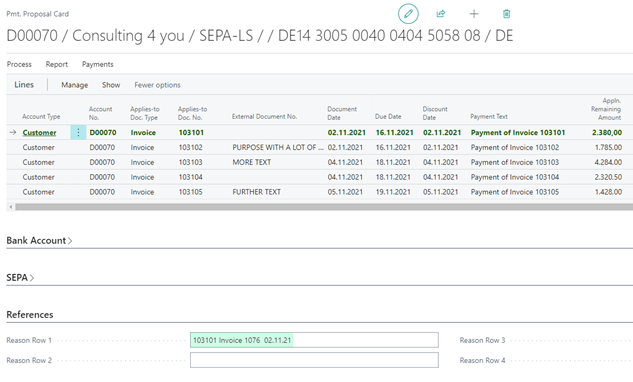
Task: Click amount 4.284,00
Action: [x=608, y=162]
